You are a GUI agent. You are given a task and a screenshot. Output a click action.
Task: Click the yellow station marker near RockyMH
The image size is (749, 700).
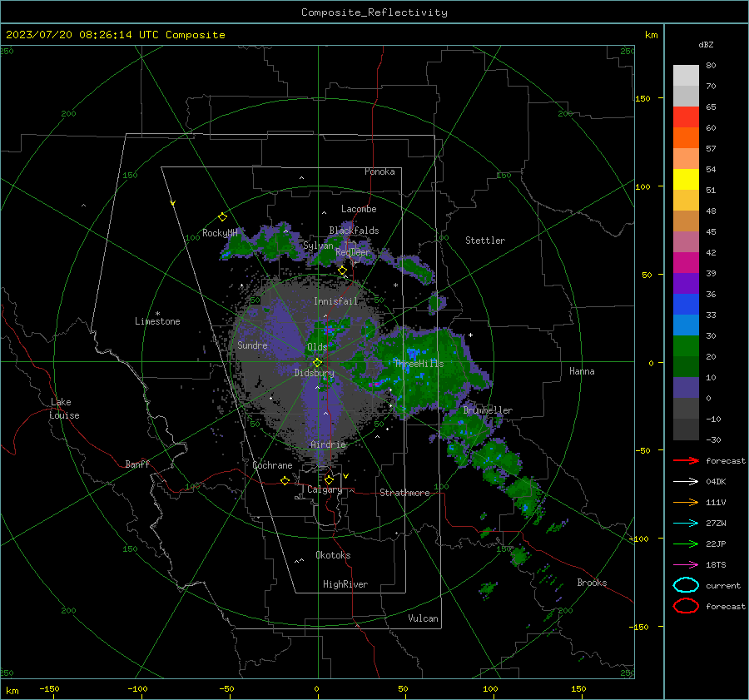(x=222, y=217)
